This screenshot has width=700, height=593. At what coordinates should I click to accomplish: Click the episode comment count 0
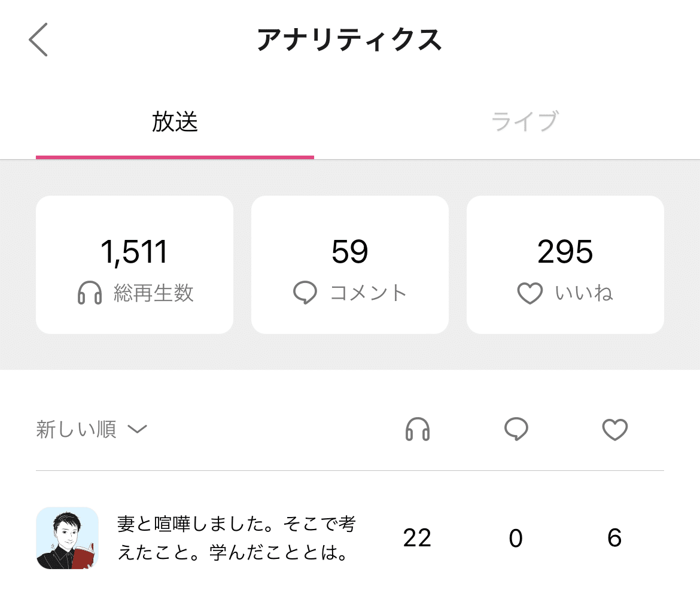tap(516, 539)
